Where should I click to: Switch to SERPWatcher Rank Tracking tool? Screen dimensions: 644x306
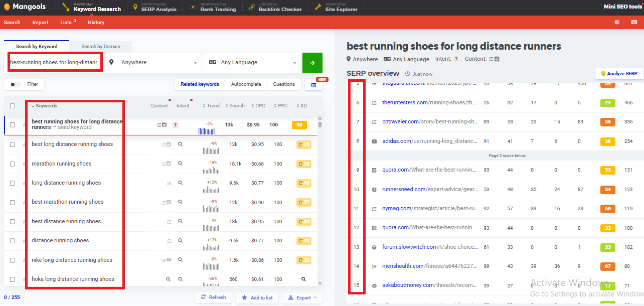point(213,7)
